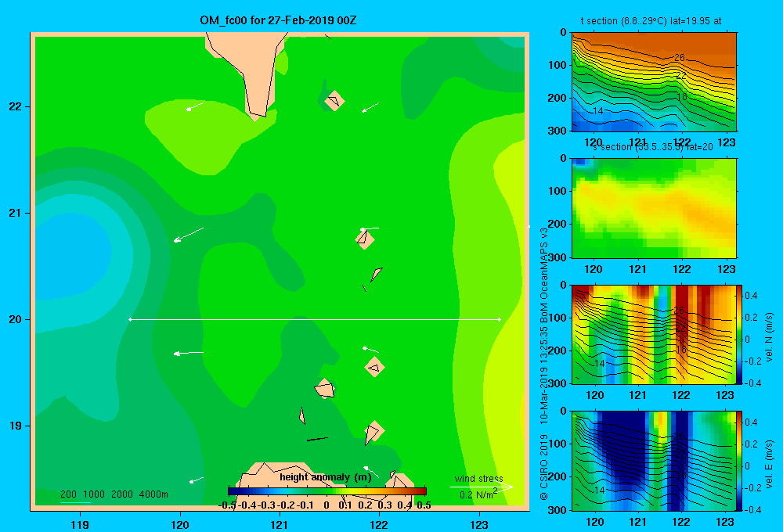The image size is (783, 532).
Task: Click the long wind arrow near 21N 120E
Action: (x=188, y=235)
